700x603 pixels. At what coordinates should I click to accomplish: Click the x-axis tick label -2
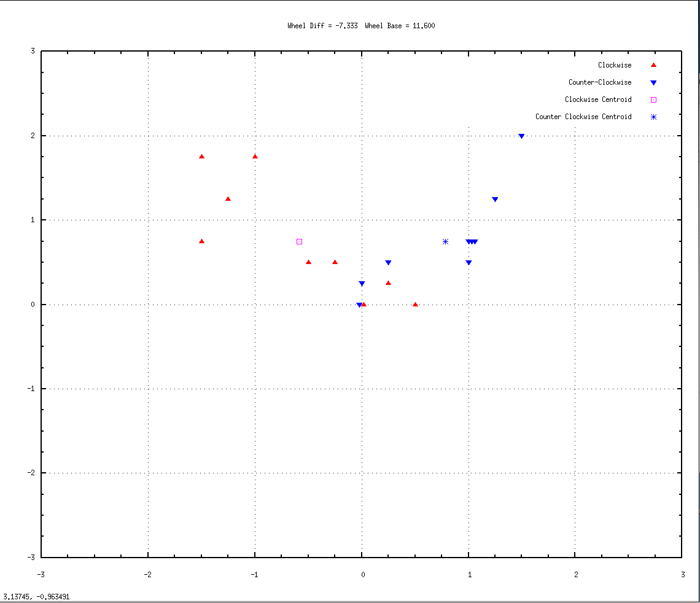[147, 574]
